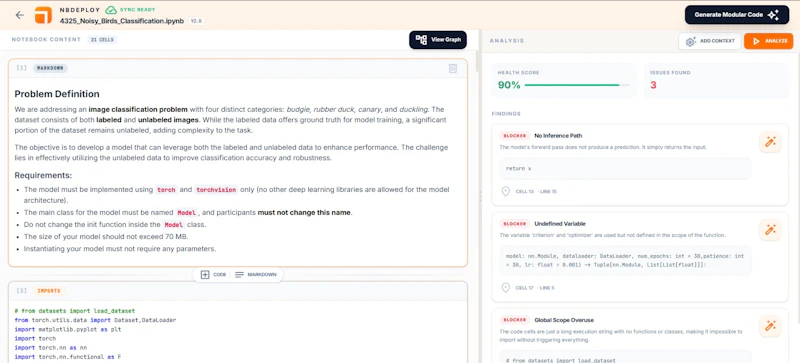Click the panel splitter handle dots
The image size is (800, 363).
[480, 196]
